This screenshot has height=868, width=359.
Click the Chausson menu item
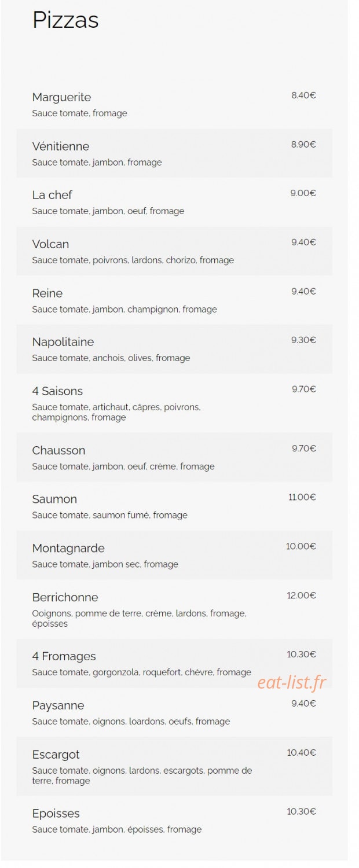174,457
